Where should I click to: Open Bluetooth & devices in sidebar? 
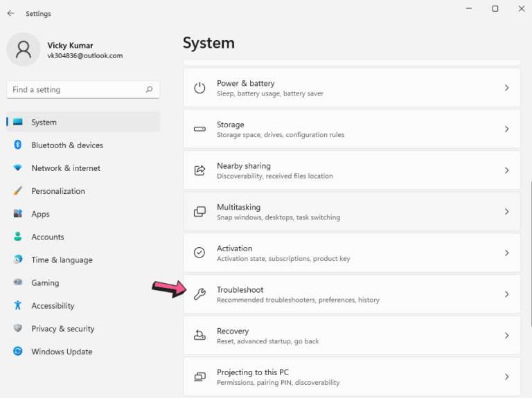pos(66,145)
